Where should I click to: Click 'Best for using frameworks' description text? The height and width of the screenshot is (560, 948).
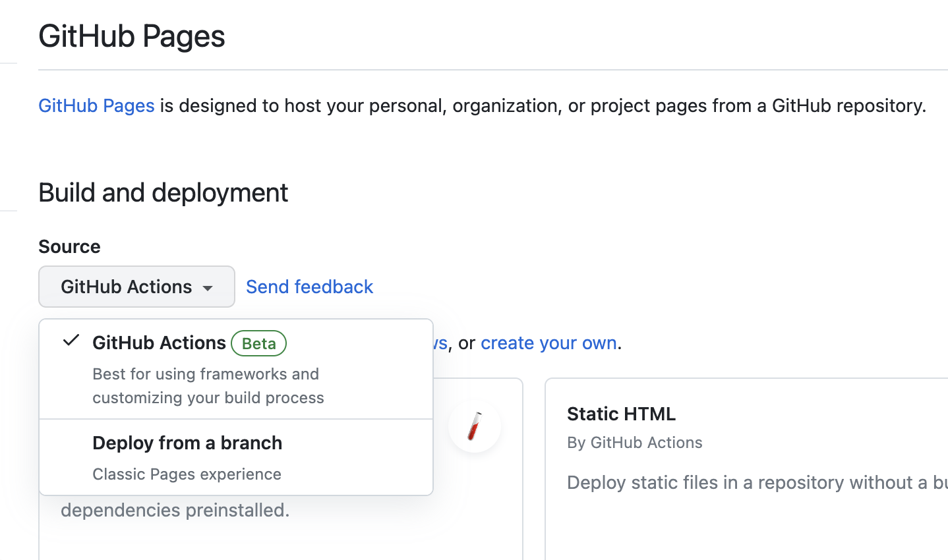208,385
